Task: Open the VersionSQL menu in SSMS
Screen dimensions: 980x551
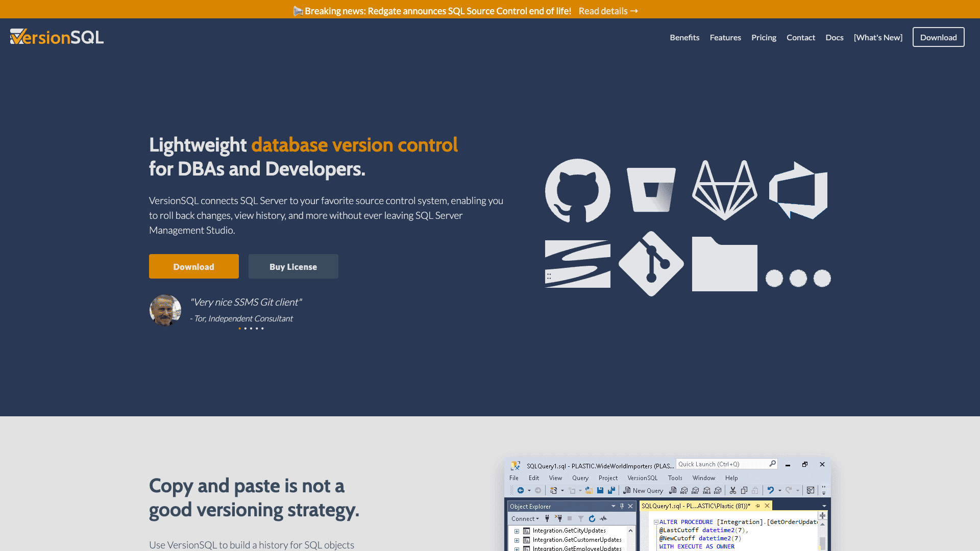Action: 642,478
